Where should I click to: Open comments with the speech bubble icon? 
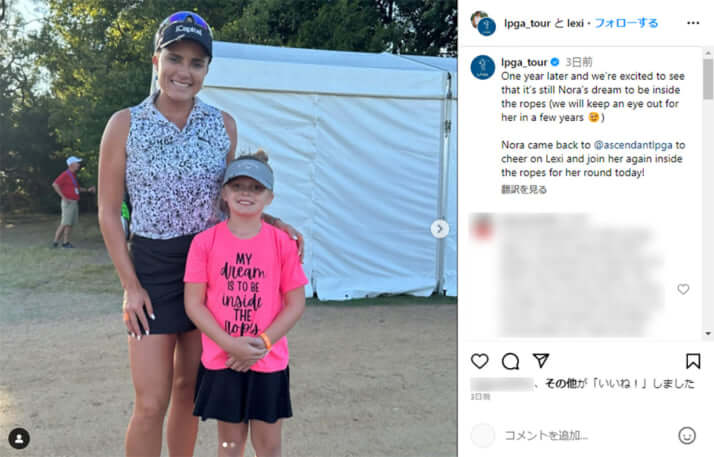(510, 361)
